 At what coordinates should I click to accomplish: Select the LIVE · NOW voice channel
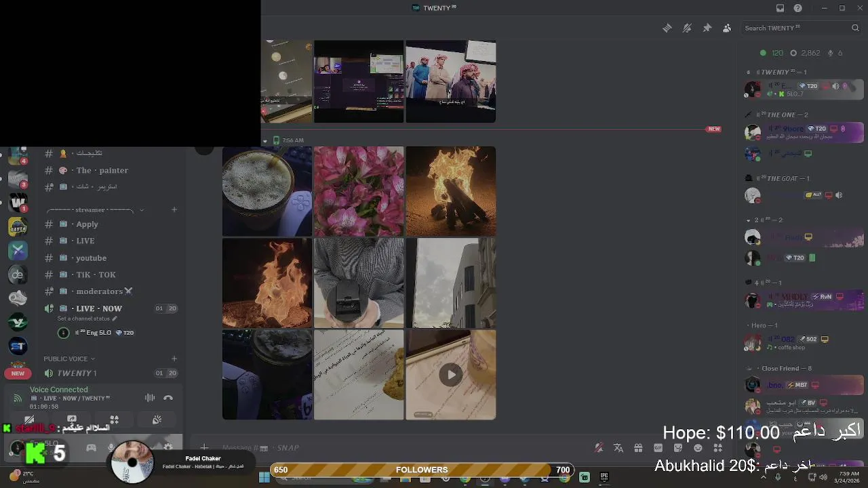(110, 308)
